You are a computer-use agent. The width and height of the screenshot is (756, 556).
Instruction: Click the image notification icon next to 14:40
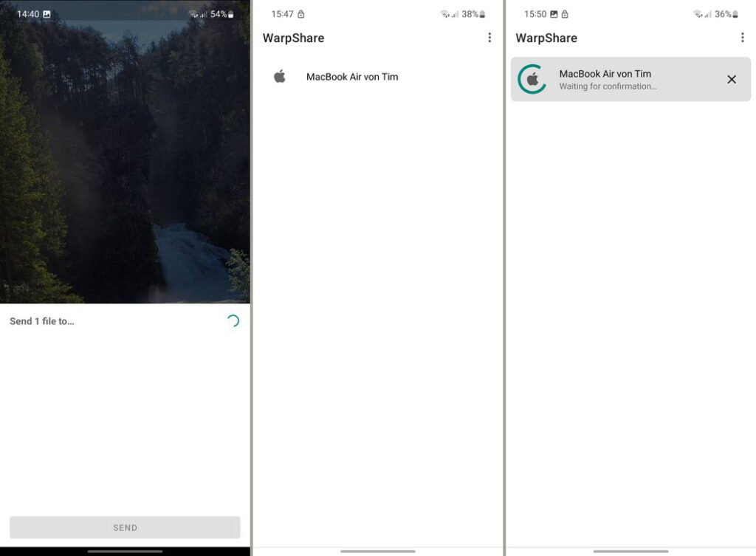pos(47,14)
